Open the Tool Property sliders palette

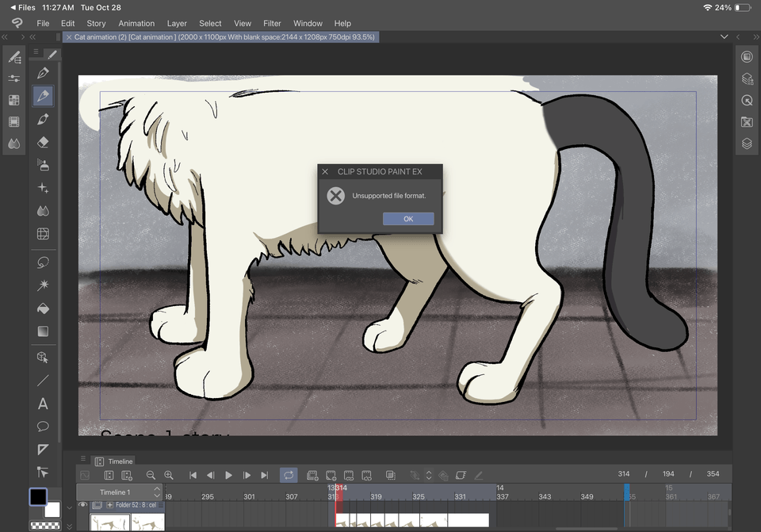[x=14, y=78]
